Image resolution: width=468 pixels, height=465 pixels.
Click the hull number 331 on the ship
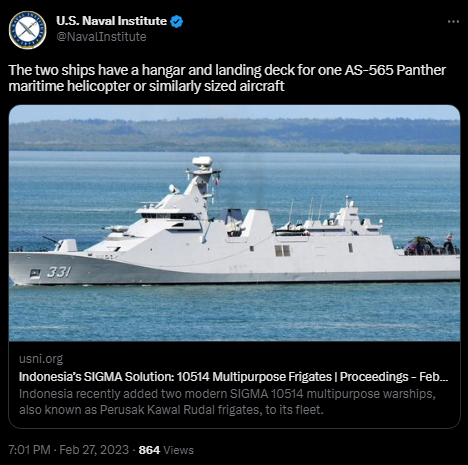coord(59,272)
